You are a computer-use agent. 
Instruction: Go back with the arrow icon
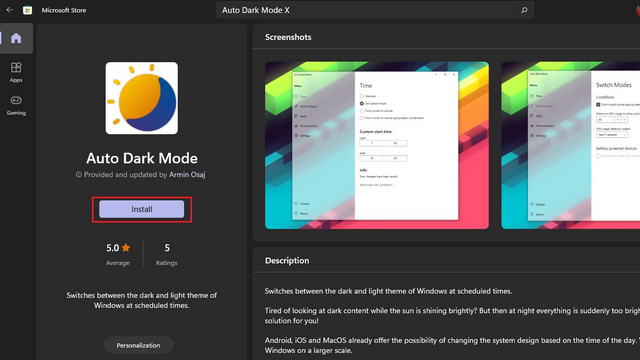[x=9, y=10]
